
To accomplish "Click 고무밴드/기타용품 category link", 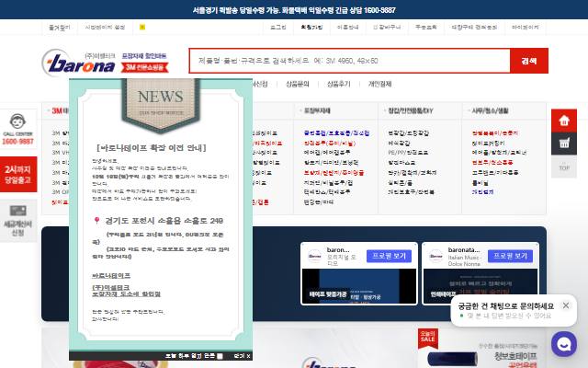I will [495, 172].
